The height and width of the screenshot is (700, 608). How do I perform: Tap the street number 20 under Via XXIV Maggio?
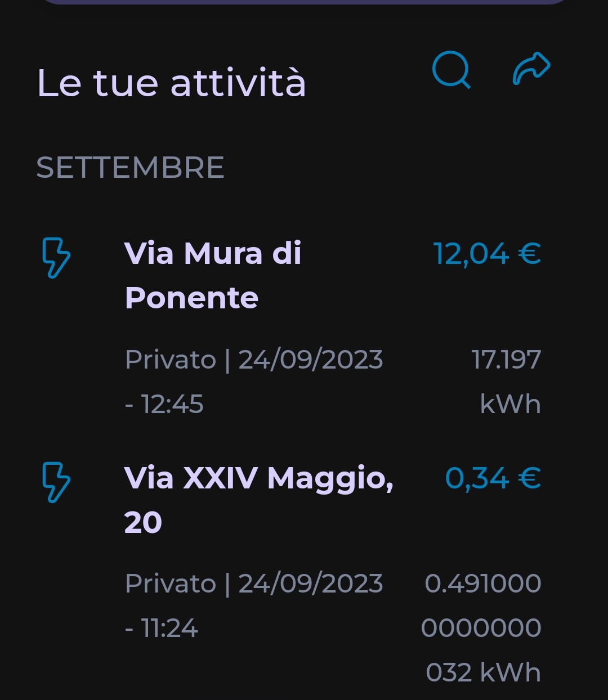[143, 523]
